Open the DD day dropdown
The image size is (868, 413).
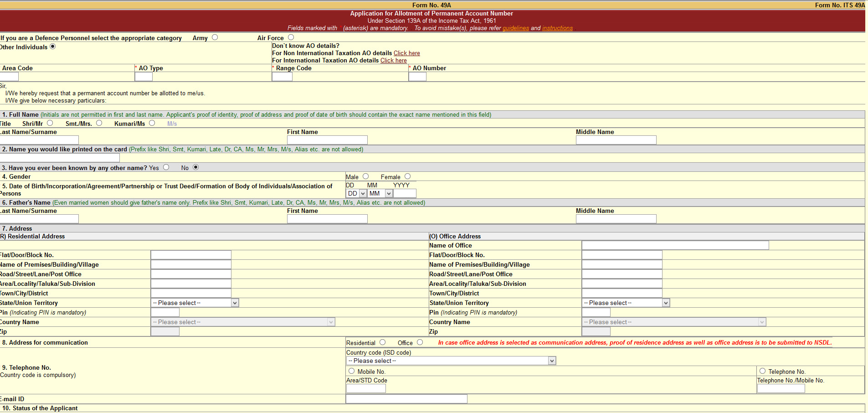[356, 194]
